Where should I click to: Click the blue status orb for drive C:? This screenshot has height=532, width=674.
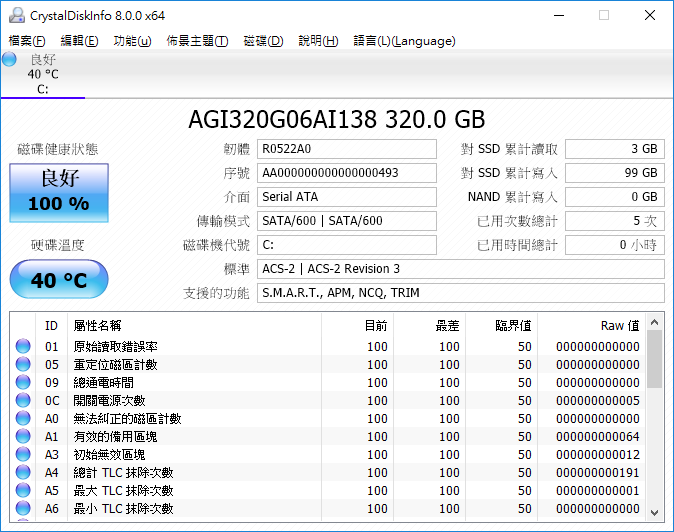10,60
